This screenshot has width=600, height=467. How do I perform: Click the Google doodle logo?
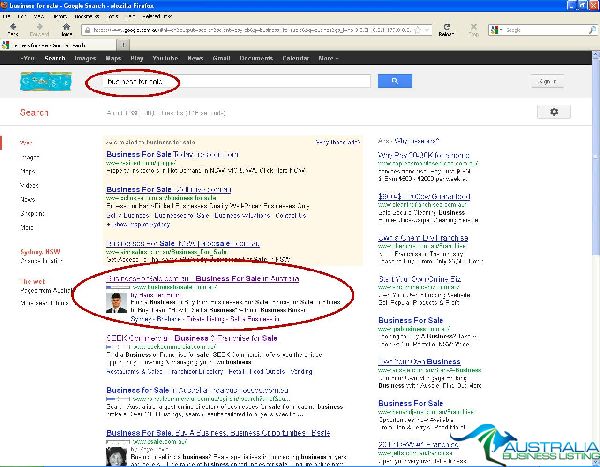point(46,82)
